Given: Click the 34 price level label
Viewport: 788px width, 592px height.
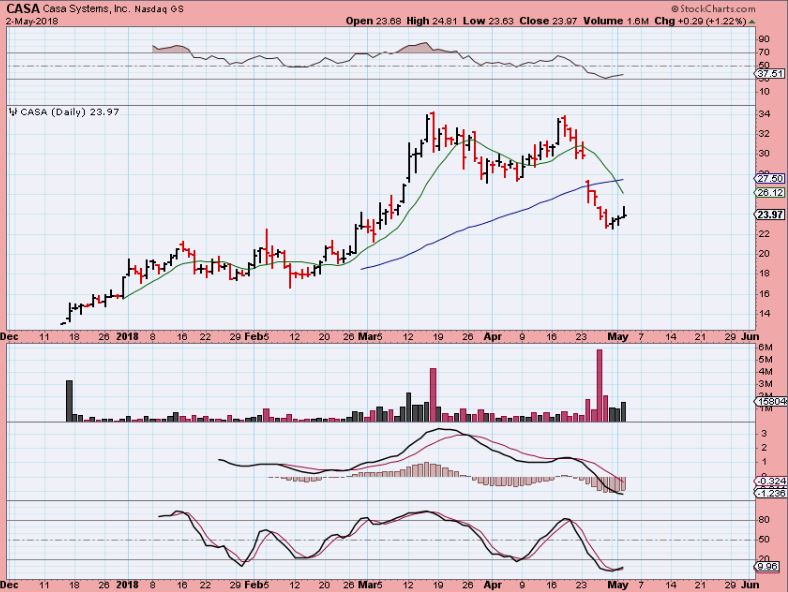Looking at the screenshot, I should tap(764, 114).
